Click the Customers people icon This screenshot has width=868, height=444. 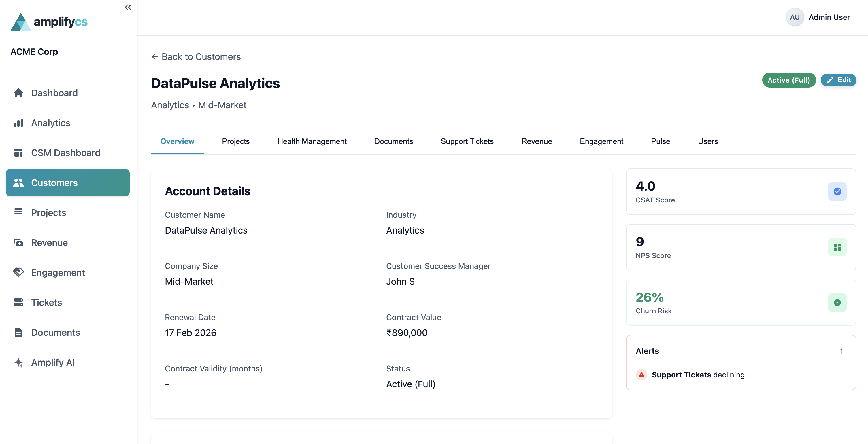coord(18,183)
